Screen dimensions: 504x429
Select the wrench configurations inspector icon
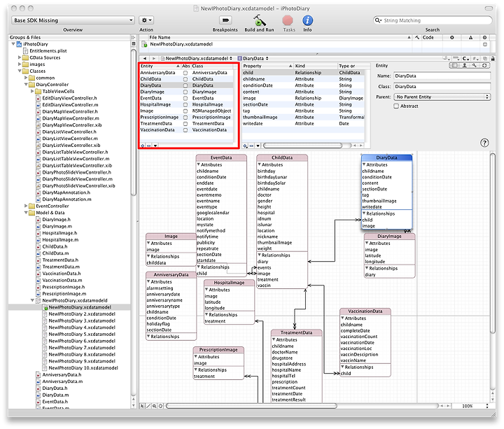tap(475, 66)
